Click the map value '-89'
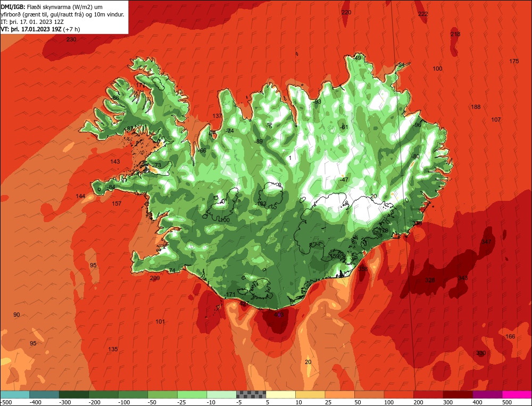The image size is (532, 406). 259,141
